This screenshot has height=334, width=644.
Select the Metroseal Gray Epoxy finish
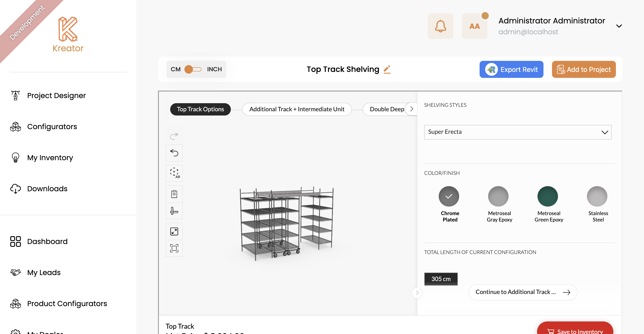[x=498, y=196]
